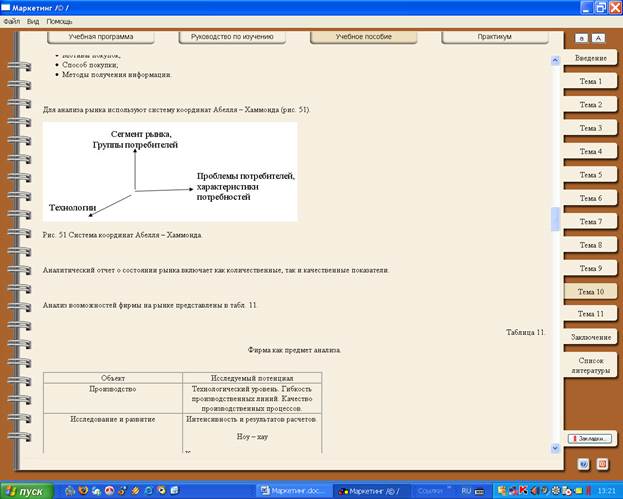Viewport: 623px width, 499px height.
Task: Open the Windows пуск Start button
Action: point(27,491)
